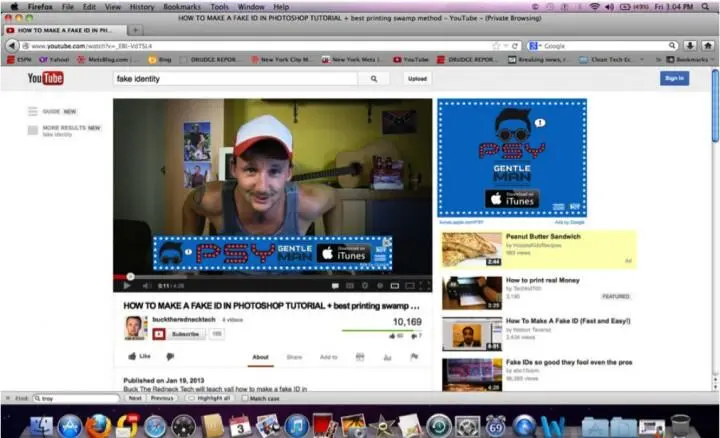Open Calendar icon in the dock

tap(240, 427)
